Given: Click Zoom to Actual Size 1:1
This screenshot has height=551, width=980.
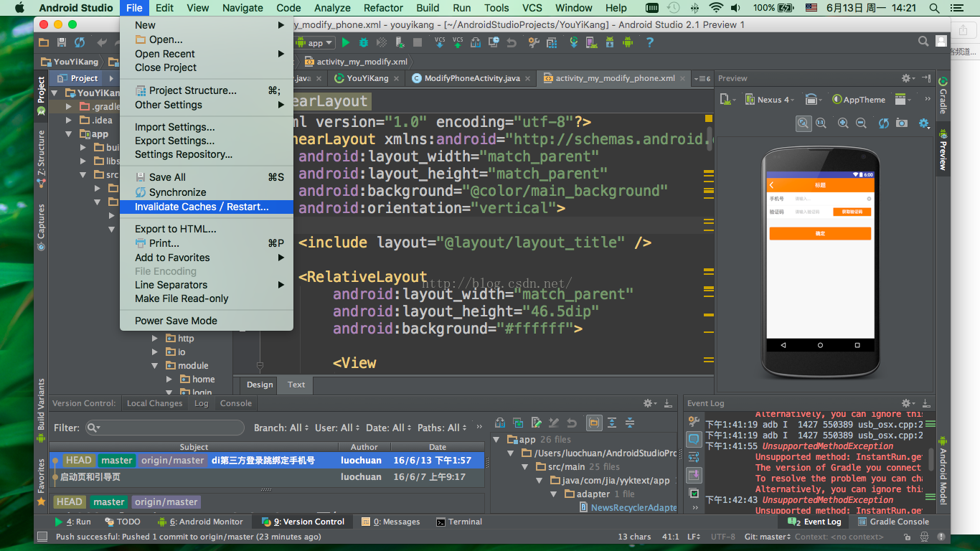Looking at the screenshot, I should tap(821, 123).
